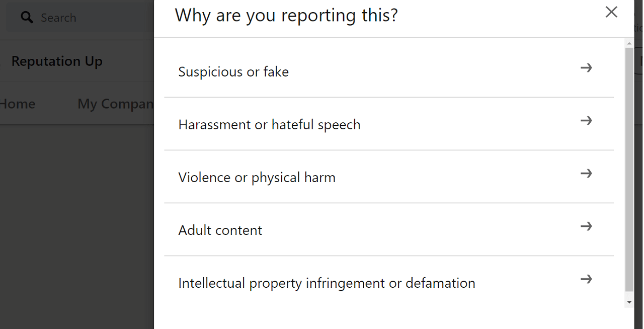Pick the Violence or physical harm text

click(257, 178)
